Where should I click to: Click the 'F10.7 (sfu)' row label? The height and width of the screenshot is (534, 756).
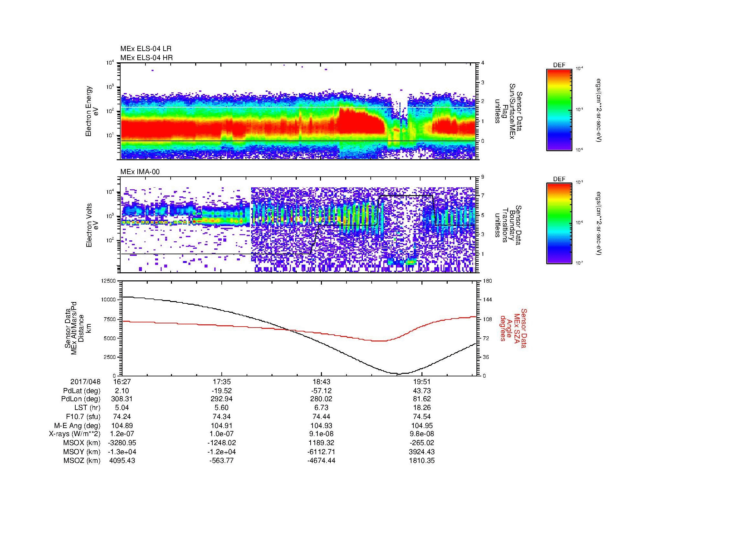pos(83,416)
